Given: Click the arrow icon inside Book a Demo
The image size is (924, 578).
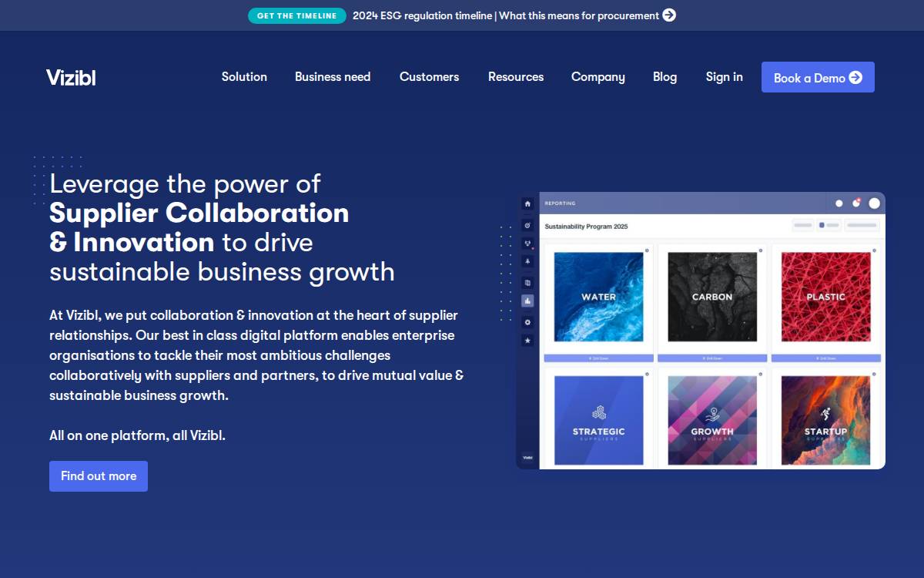Looking at the screenshot, I should point(855,77).
